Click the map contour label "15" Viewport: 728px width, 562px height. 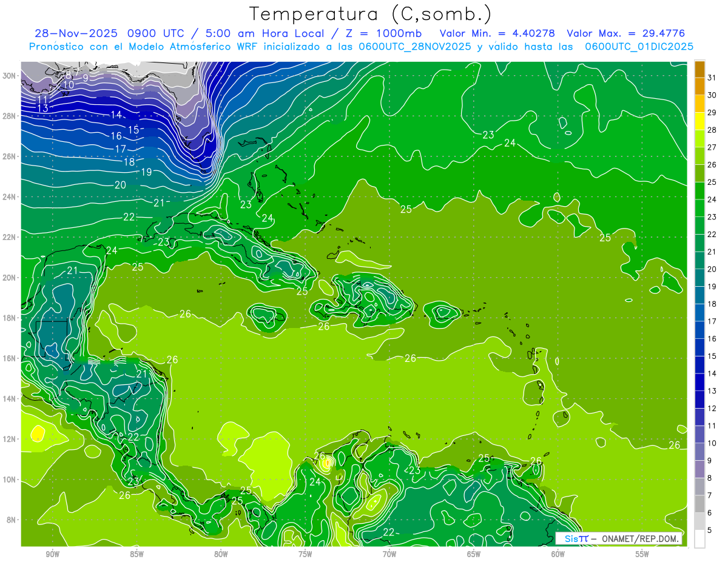133,130
